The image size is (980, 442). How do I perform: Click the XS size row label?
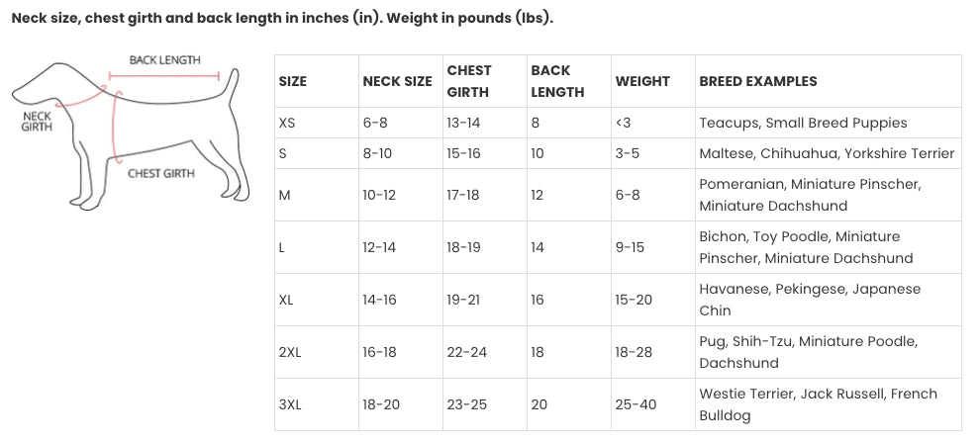(287, 123)
